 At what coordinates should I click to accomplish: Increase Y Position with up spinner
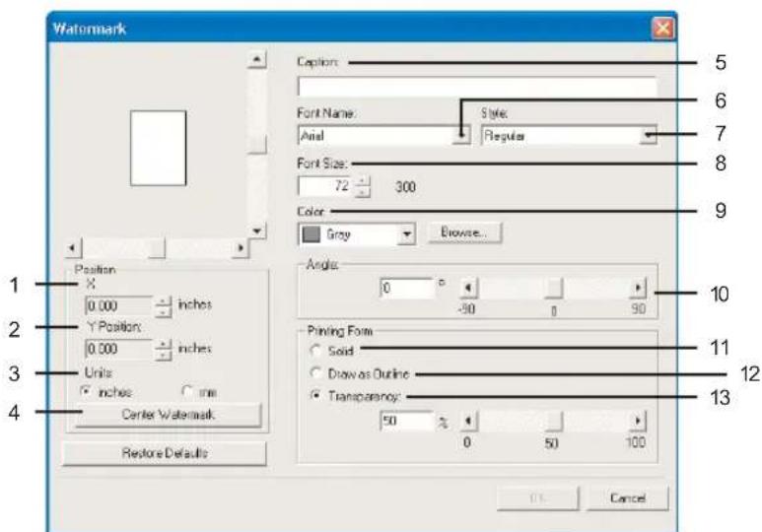(x=164, y=345)
